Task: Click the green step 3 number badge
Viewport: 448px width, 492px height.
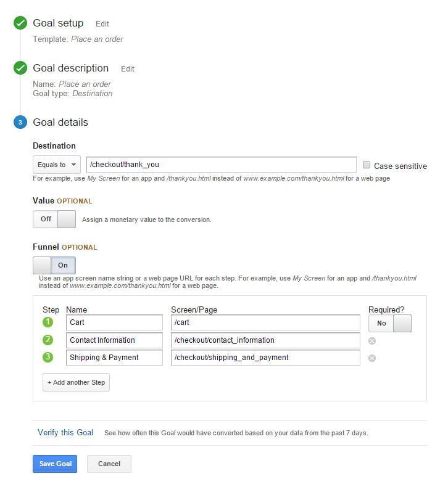Action: point(48,357)
